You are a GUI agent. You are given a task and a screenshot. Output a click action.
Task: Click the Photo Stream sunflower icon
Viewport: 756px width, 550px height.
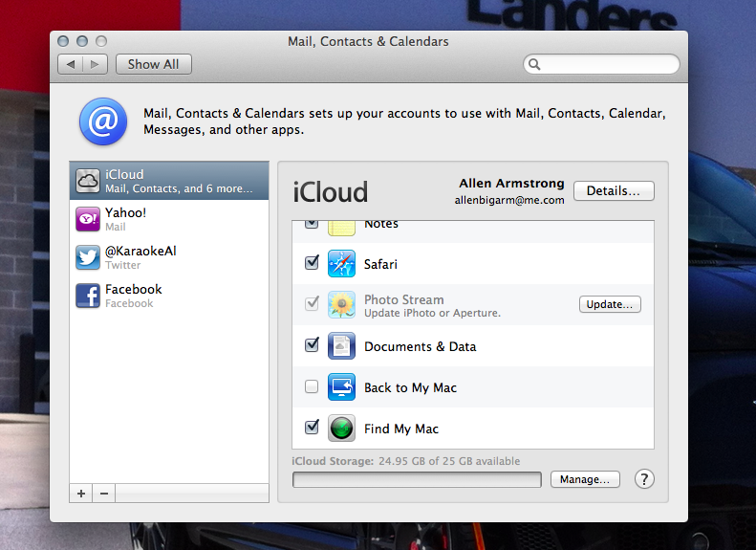click(341, 304)
